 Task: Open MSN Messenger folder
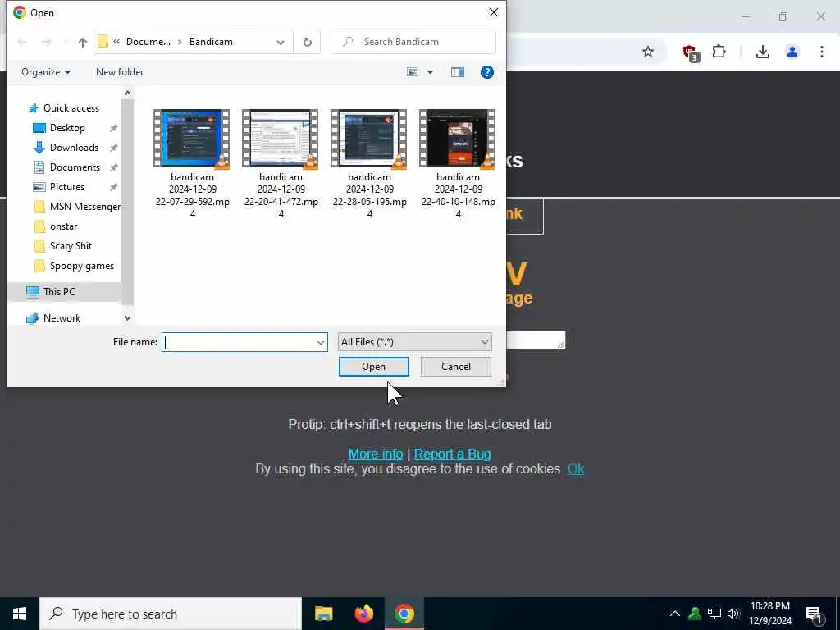[x=84, y=207]
